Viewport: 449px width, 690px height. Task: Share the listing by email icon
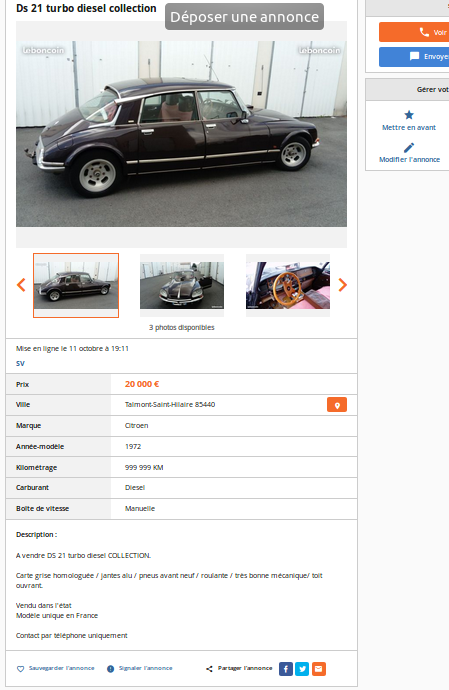point(319,669)
